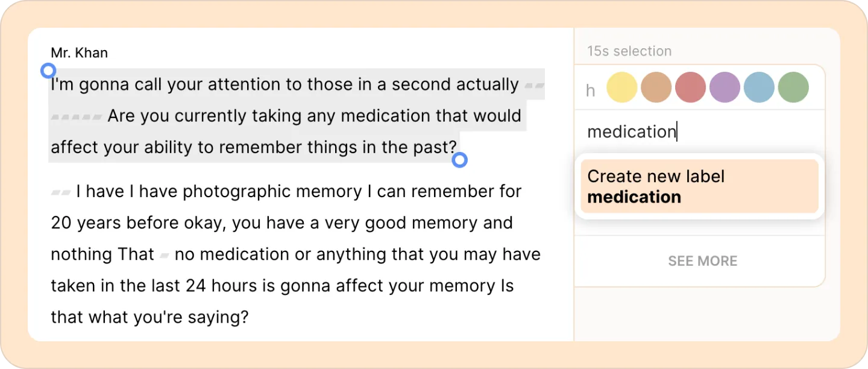Click the pause marker before 'no medication'
The width and height of the screenshot is (868, 369).
(165, 256)
